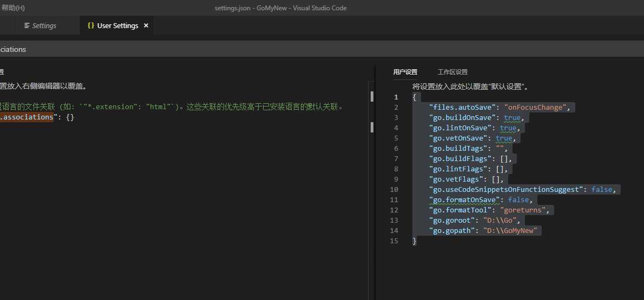
Task: Click the "goreturns" value
Action: [522, 210]
